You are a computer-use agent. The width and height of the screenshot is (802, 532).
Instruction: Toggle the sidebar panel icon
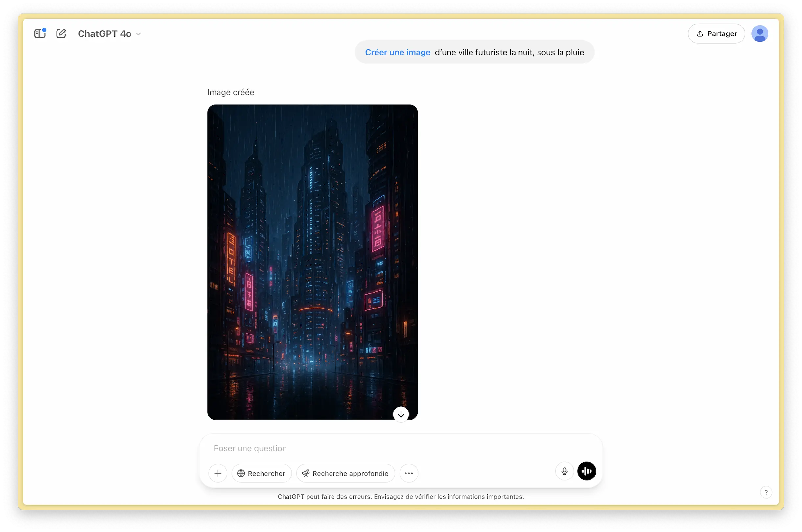40,33
